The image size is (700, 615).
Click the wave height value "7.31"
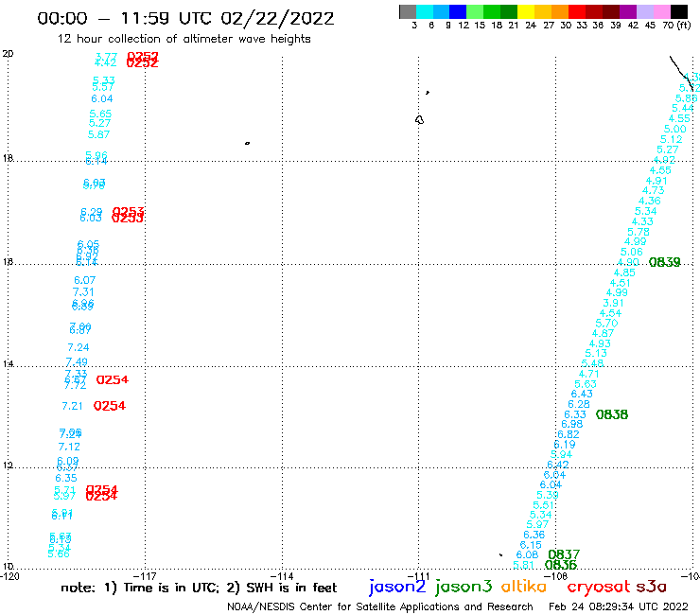[x=83, y=292]
